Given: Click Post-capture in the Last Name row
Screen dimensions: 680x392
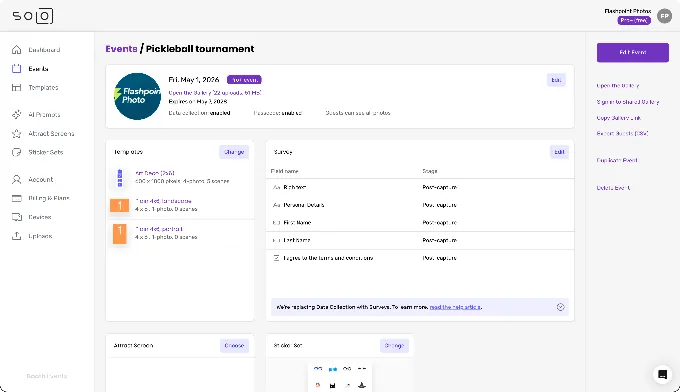Looking at the screenshot, I should pyautogui.click(x=439, y=240).
